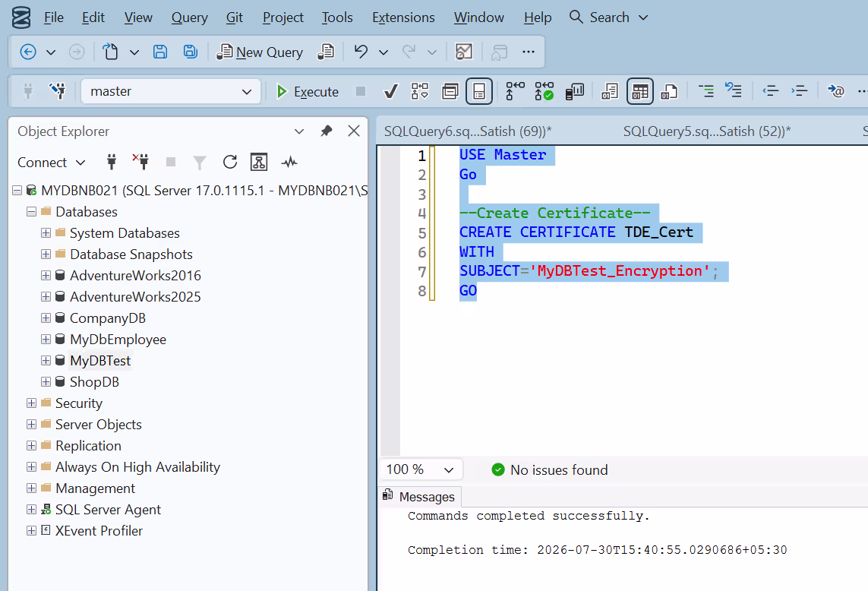Select Results to Grid icon

(x=640, y=91)
